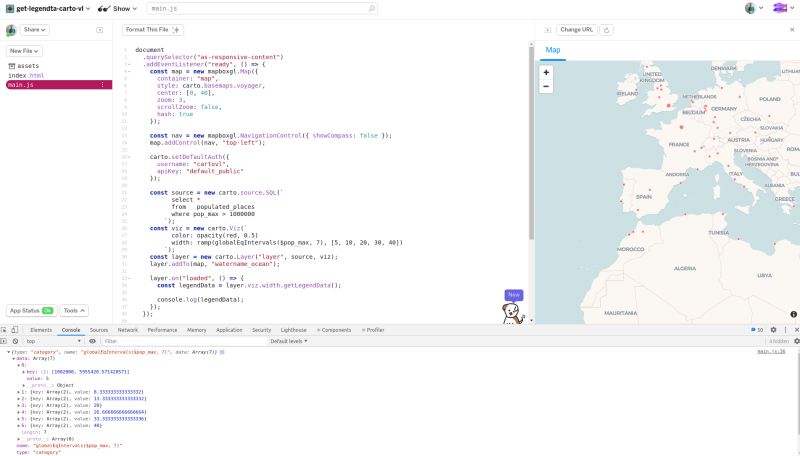Close the DevTools panel
Viewport: 800px width, 456px height.
tap(796, 330)
